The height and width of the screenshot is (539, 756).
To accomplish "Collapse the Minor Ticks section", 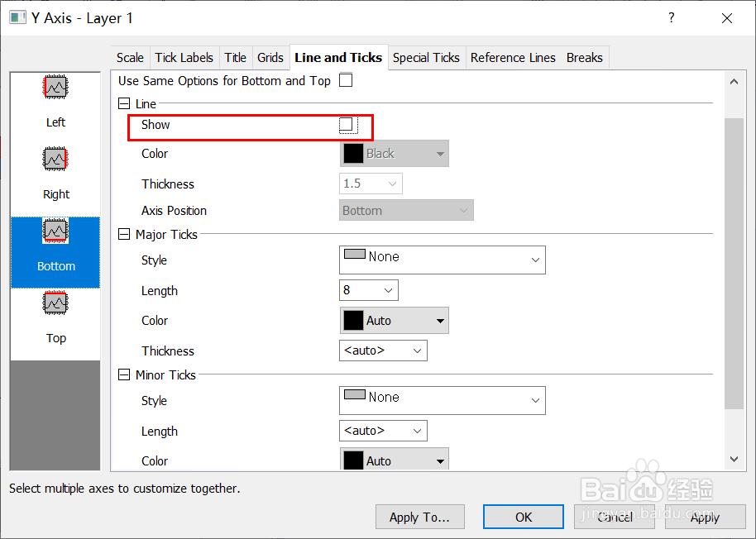I will pos(124,375).
